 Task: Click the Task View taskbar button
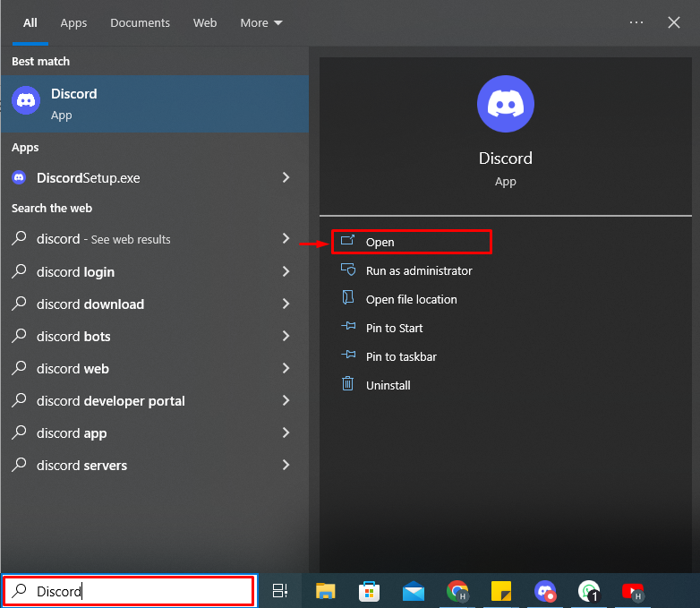[x=280, y=591]
